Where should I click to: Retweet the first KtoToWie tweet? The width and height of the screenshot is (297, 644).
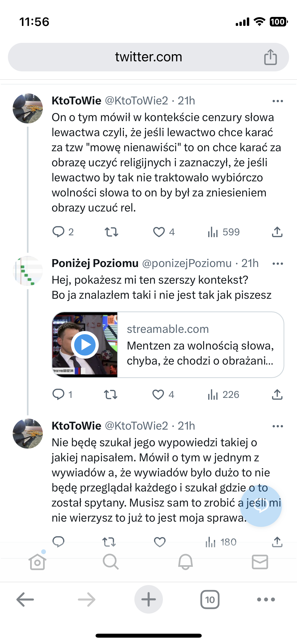(x=111, y=232)
